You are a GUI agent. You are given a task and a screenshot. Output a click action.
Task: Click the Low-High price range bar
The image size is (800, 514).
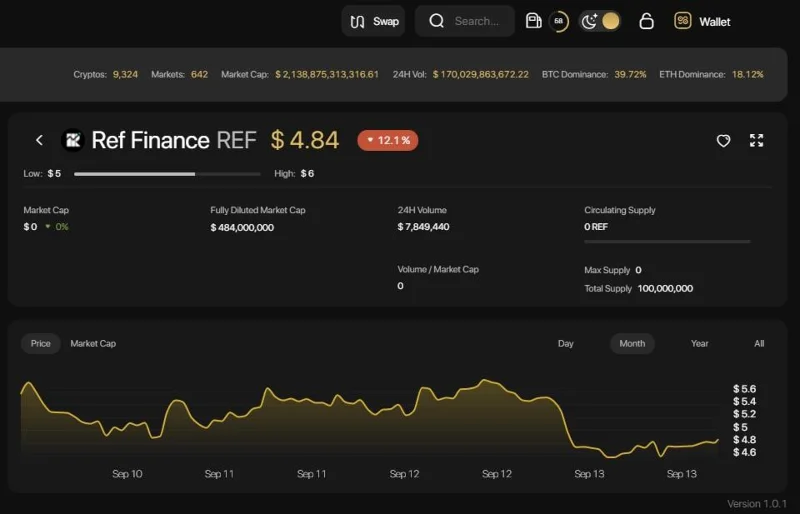(167, 174)
